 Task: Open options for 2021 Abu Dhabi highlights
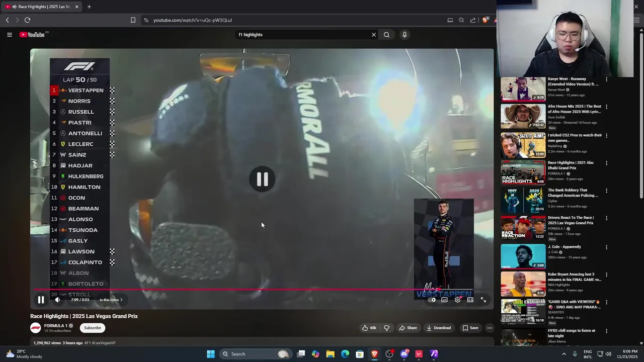click(x=606, y=163)
